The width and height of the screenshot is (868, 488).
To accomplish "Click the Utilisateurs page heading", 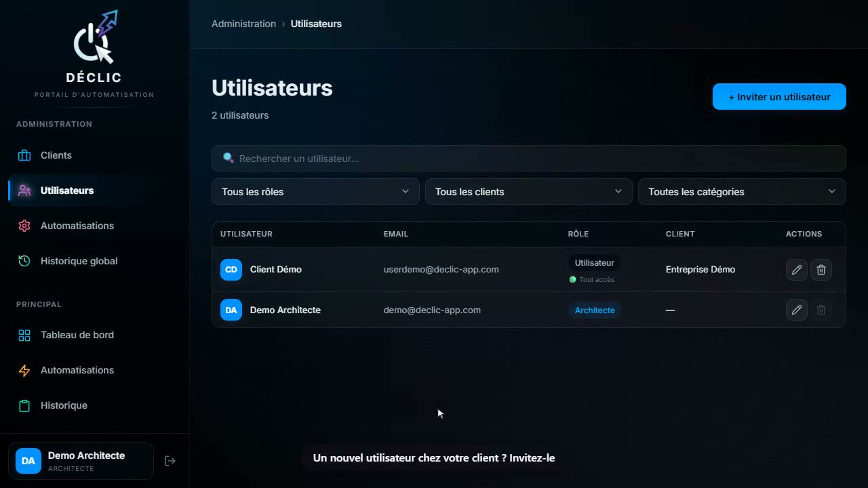I will tap(272, 88).
